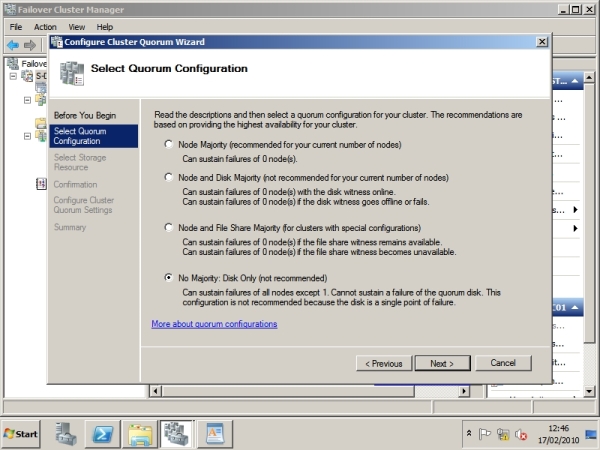Click the Failover Cluster Manager title icon
This screenshot has height=450, width=600.
(11, 9)
